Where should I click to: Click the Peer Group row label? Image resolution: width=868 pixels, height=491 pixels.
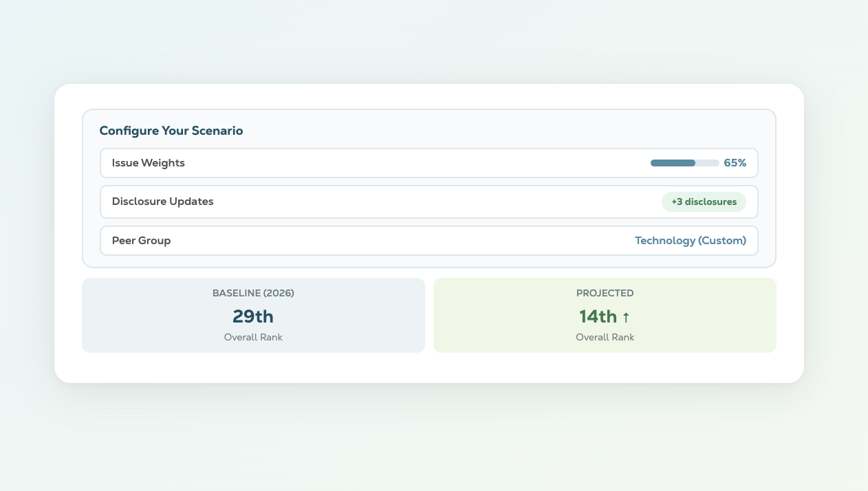(142, 241)
